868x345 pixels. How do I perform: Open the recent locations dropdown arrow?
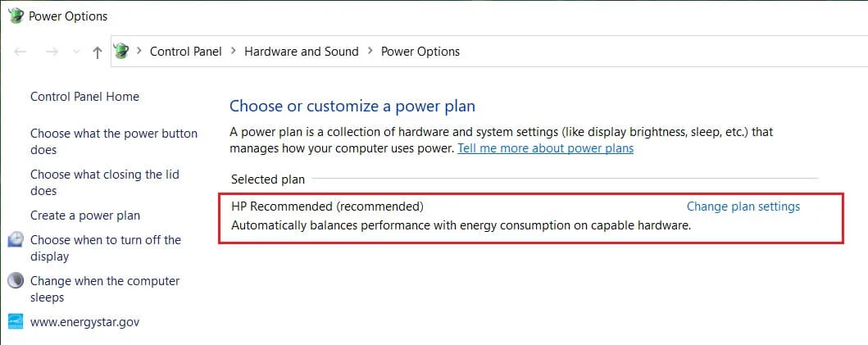coord(76,52)
